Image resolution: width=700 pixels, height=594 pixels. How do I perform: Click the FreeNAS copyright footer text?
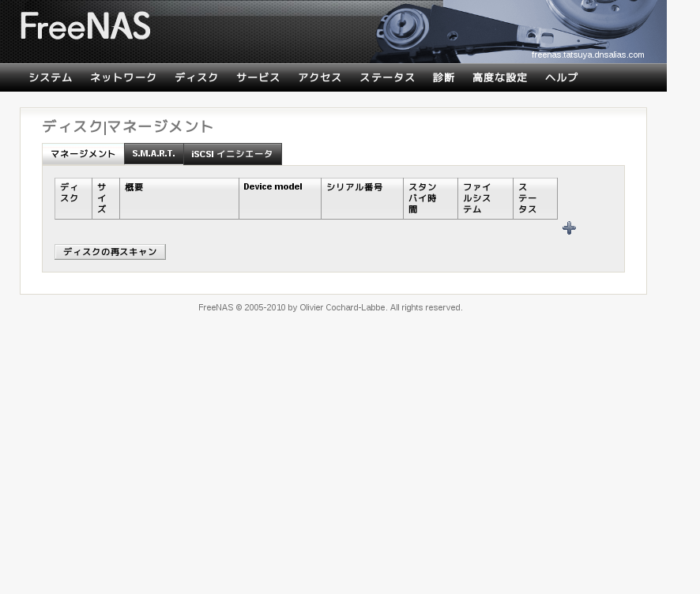(330, 307)
